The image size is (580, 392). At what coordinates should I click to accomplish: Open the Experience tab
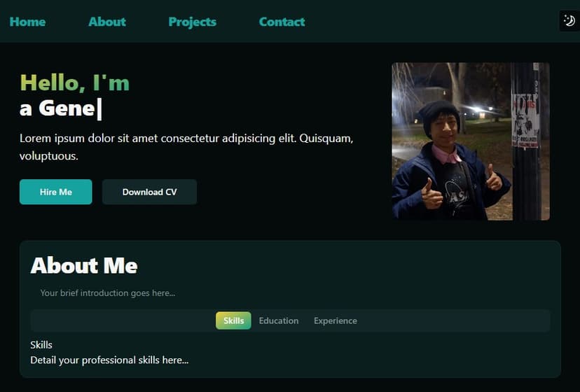coord(335,321)
